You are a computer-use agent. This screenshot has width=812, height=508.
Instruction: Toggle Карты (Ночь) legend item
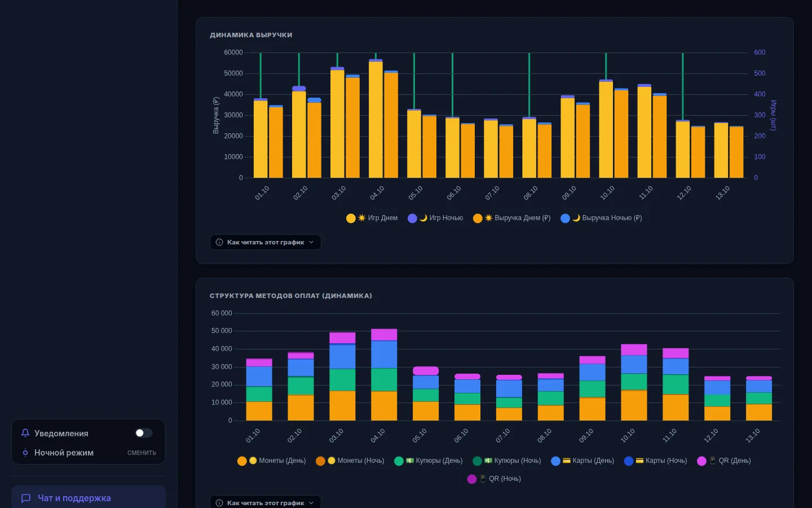[656, 461]
